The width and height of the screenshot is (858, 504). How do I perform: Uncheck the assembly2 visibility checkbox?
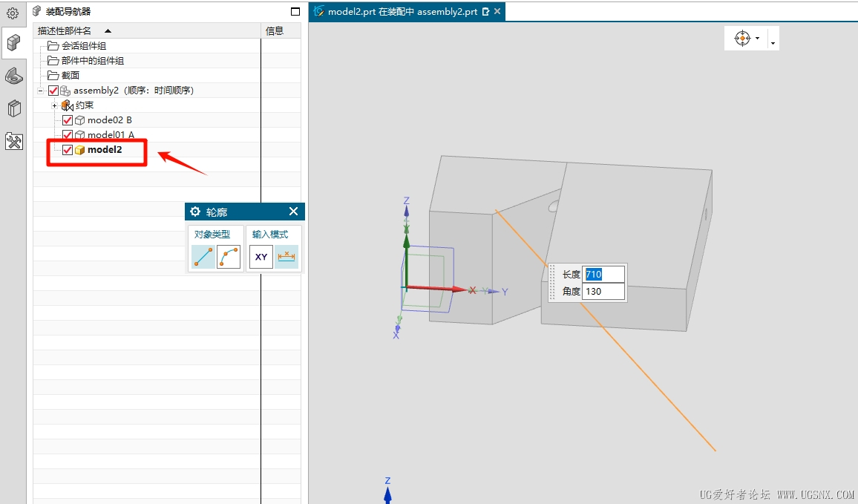(53, 91)
